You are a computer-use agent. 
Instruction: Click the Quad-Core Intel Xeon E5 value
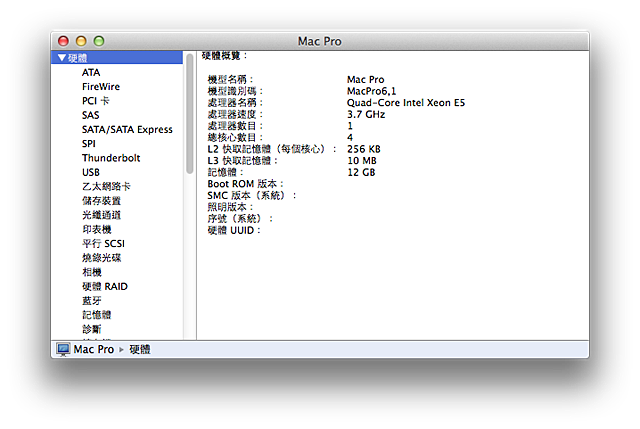coord(406,102)
